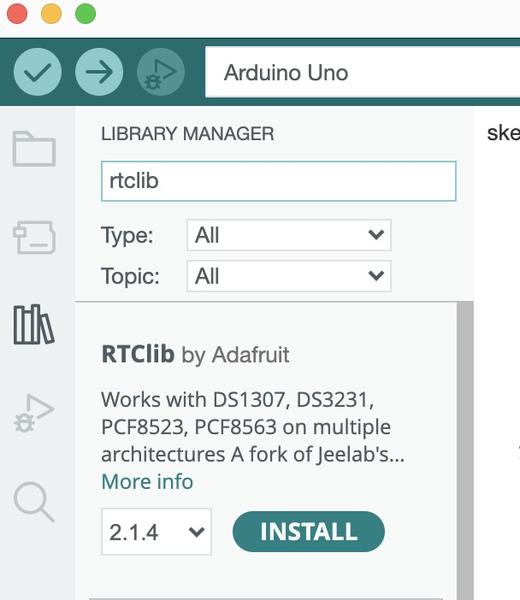Expand the Topic filter dropdown
The height and width of the screenshot is (600, 520).
coord(289,276)
